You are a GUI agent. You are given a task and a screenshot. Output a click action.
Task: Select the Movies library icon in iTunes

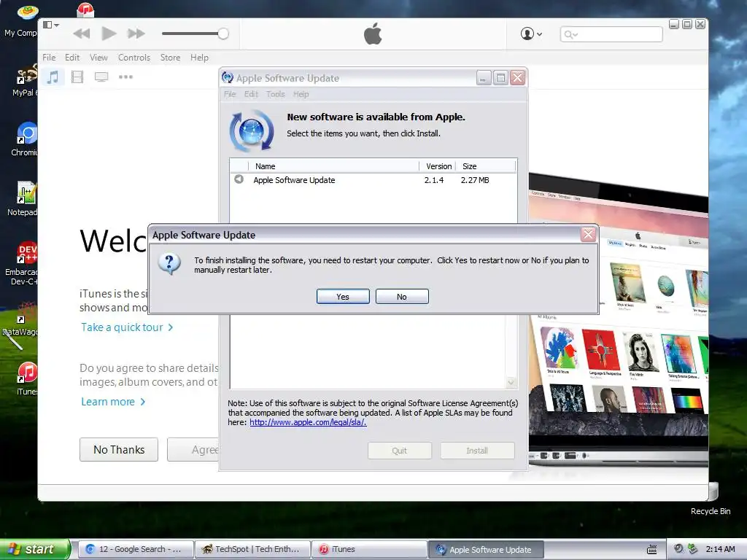[77, 77]
